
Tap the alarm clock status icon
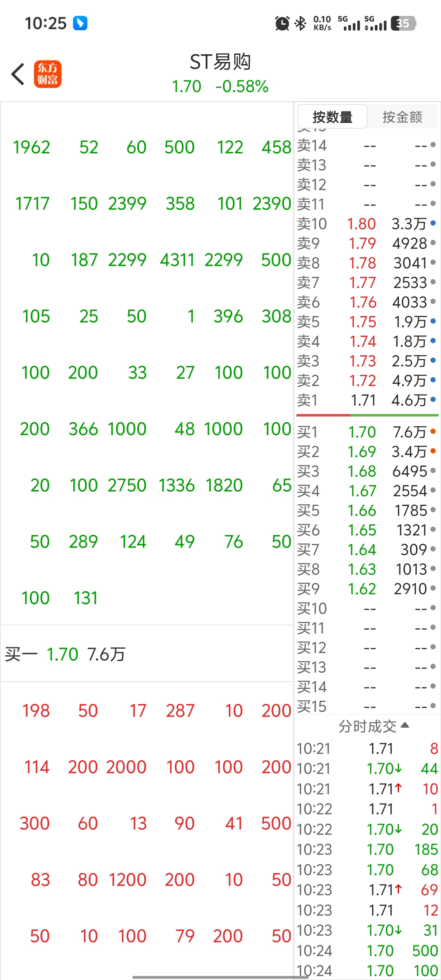282,23
